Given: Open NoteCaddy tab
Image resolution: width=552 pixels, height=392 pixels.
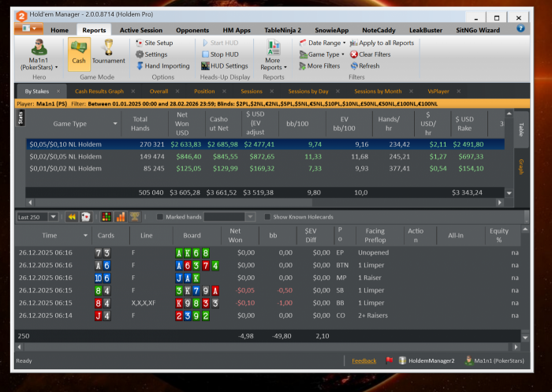Looking at the screenshot, I should (x=379, y=30).
